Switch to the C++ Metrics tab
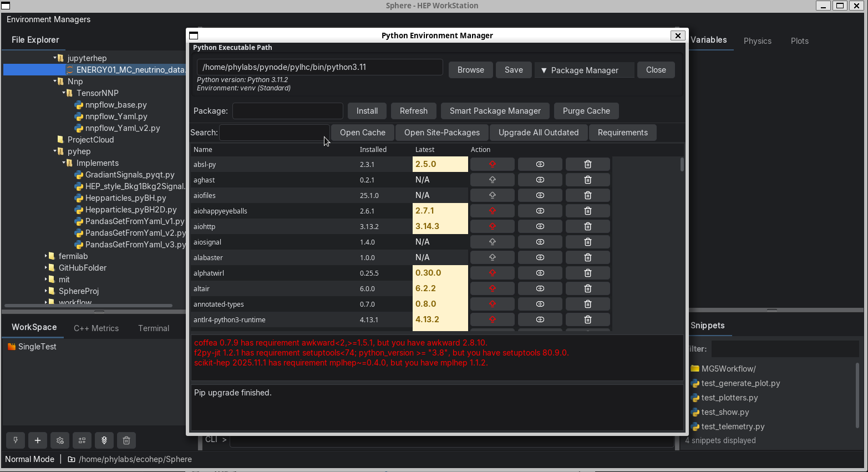 96,328
